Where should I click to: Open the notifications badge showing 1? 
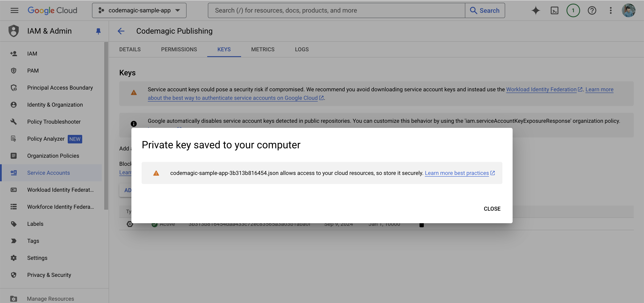click(x=573, y=10)
